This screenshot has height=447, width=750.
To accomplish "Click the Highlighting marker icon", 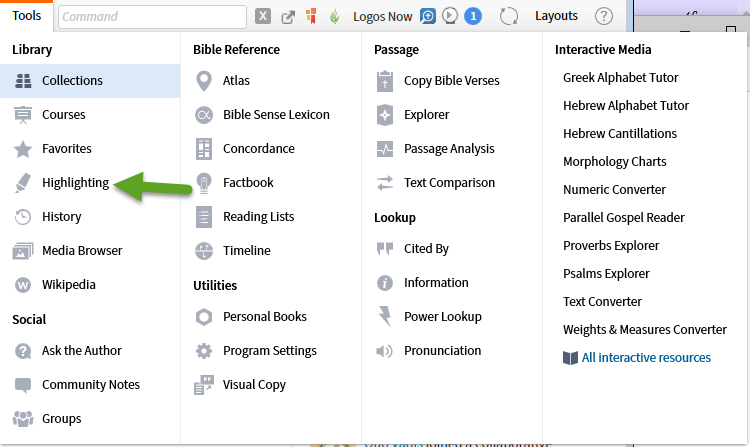I will 23,183.
